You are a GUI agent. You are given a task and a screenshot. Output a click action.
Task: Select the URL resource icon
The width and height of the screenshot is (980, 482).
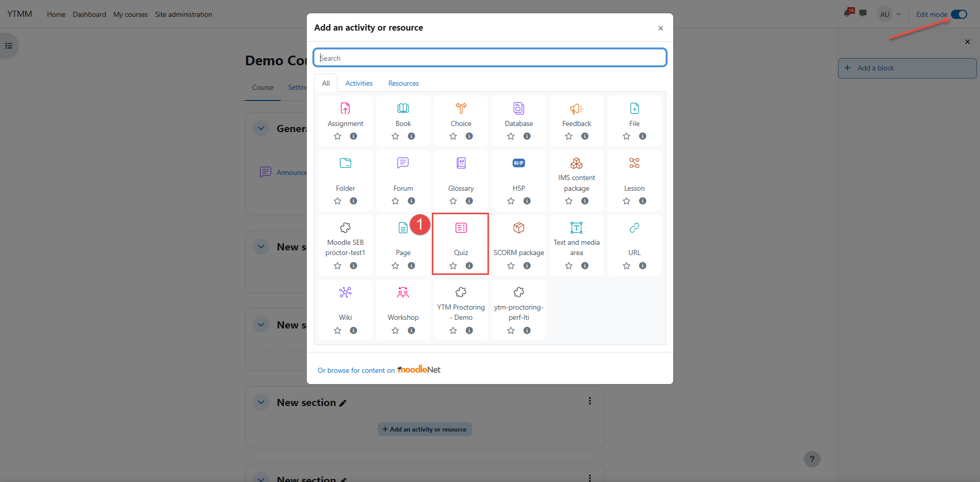[634, 227]
